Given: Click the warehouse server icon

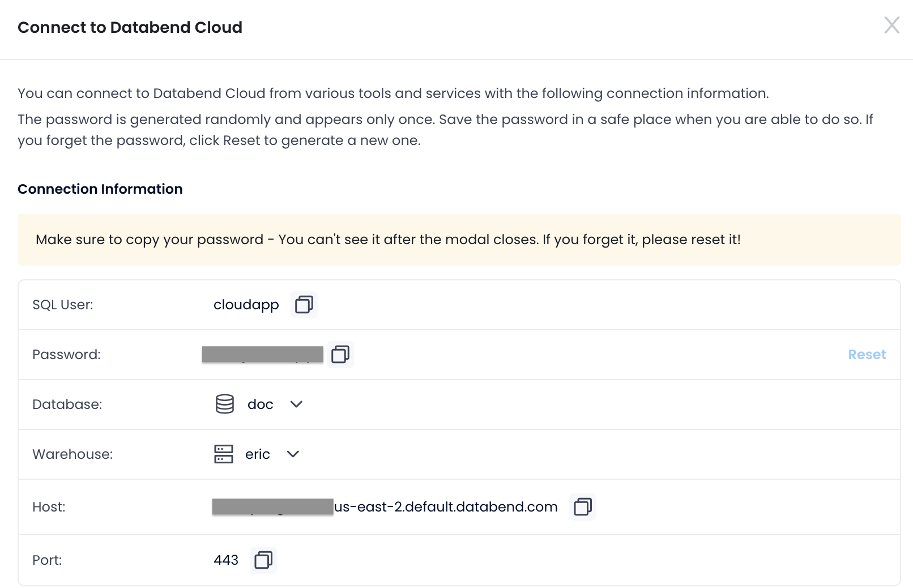Looking at the screenshot, I should point(224,454).
